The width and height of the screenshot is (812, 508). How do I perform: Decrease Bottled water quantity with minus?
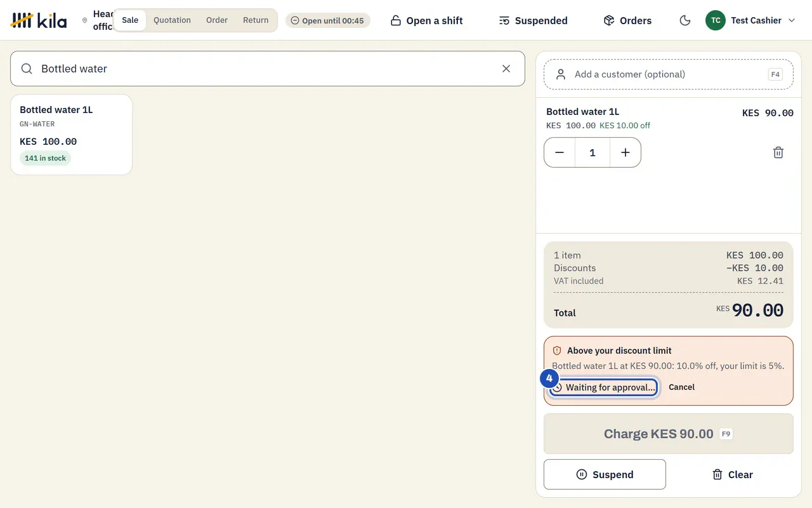coord(560,152)
